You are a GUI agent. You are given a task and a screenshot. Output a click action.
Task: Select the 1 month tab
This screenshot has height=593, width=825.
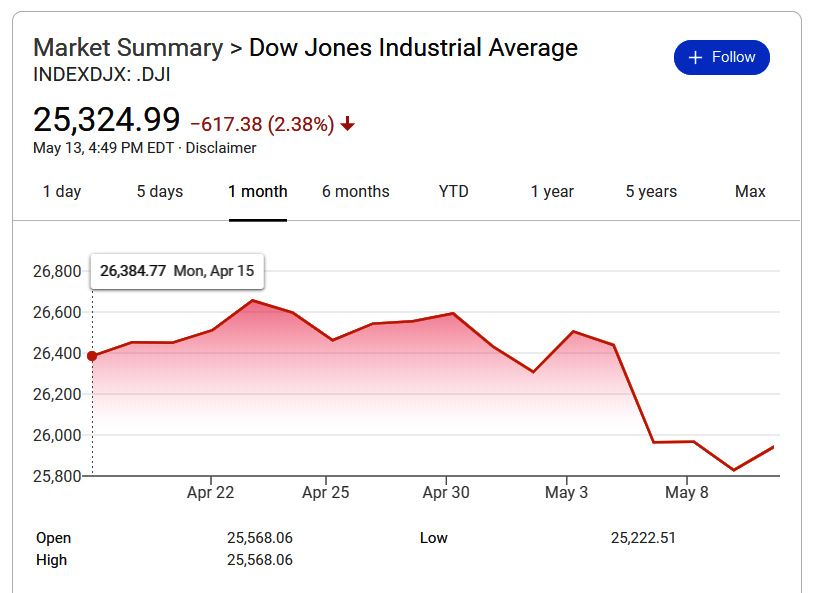click(x=258, y=192)
